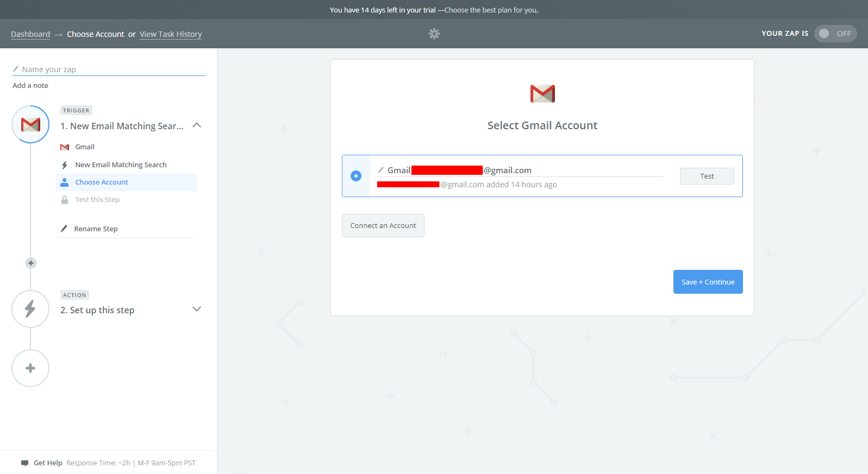This screenshot has width=868, height=474.
Task: Collapse the trigger step chevron
Action: [x=197, y=125]
